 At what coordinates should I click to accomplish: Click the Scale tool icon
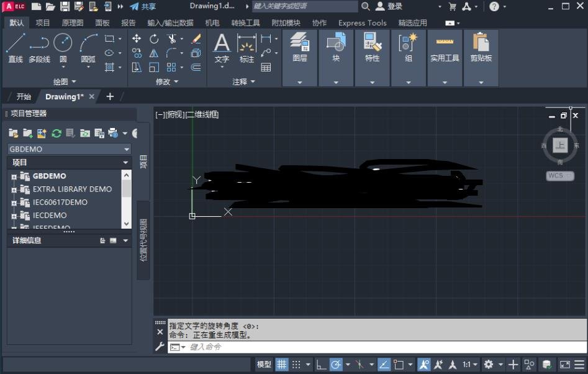[154, 67]
